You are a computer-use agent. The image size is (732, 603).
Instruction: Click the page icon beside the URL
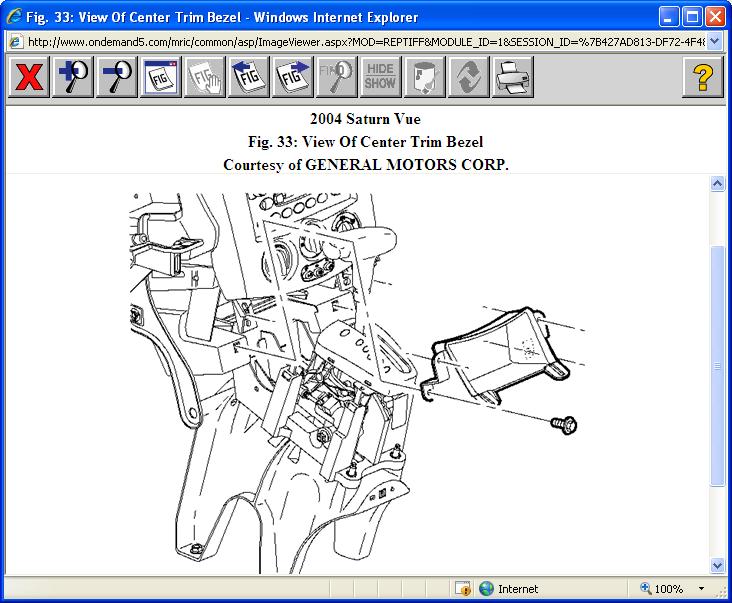[x=16, y=42]
